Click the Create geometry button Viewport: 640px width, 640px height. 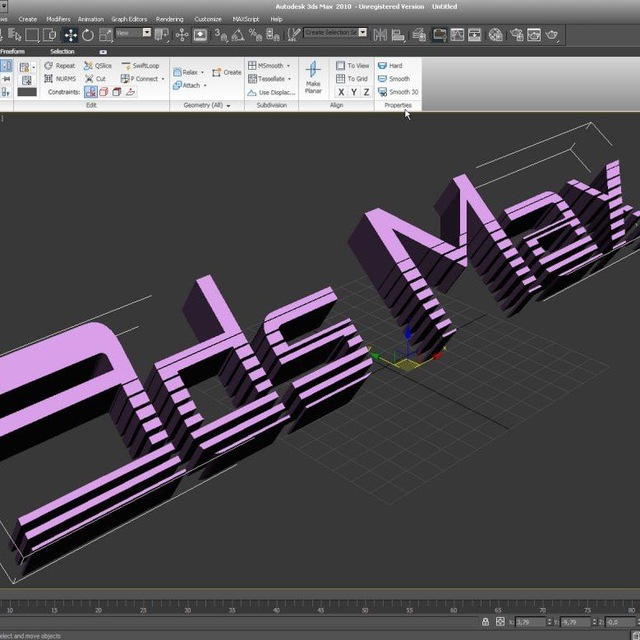(227, 72)
